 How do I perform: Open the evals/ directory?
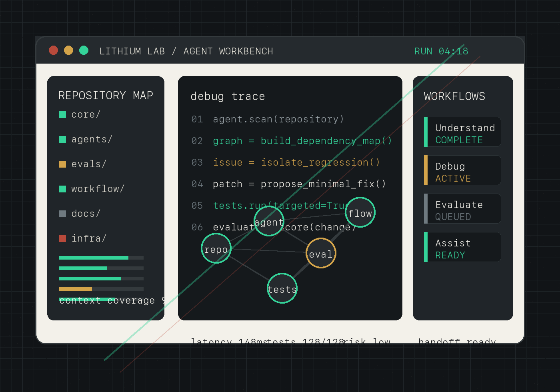tap(89, 164)
